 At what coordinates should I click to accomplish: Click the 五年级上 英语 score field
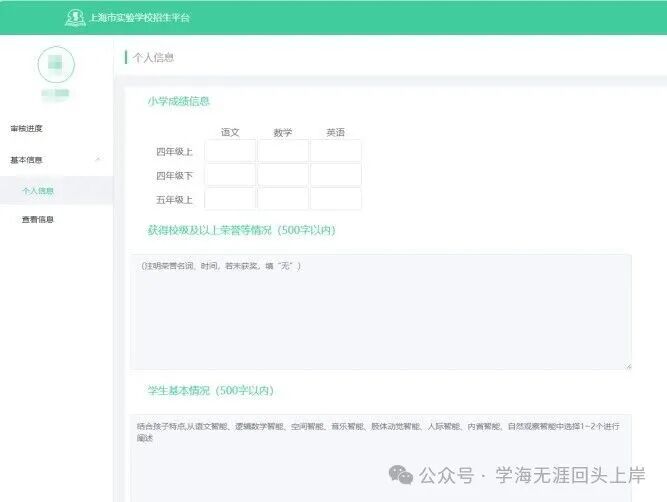tap(335, 199)
